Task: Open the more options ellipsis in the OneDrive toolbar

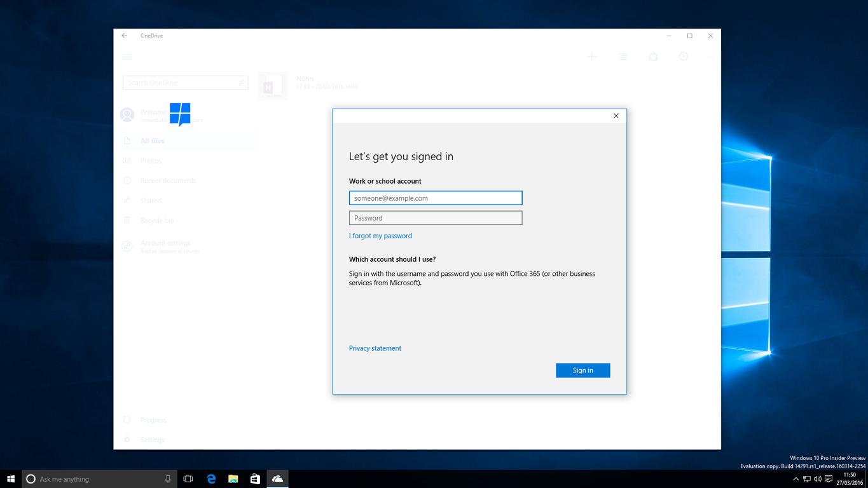Action: (x=710, y=57)
